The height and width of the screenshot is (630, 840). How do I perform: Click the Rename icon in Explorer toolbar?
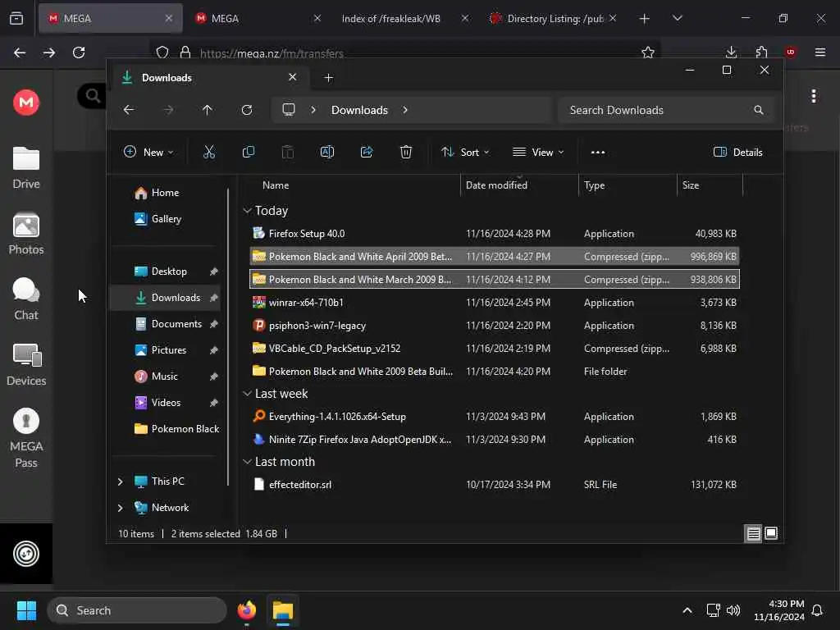pos(326,152)
